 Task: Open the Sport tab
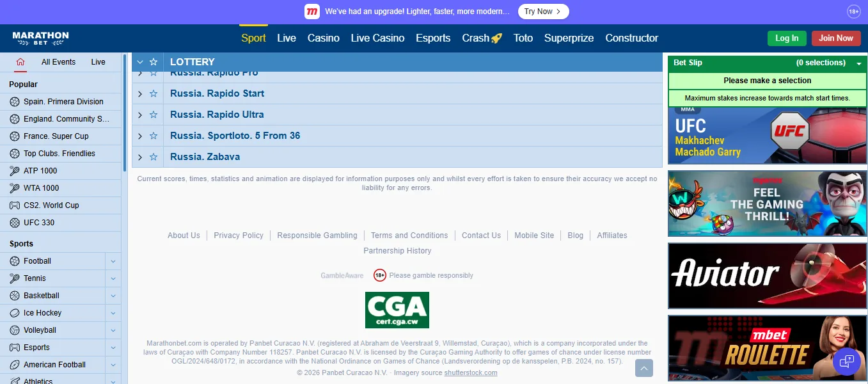point(253,38)
